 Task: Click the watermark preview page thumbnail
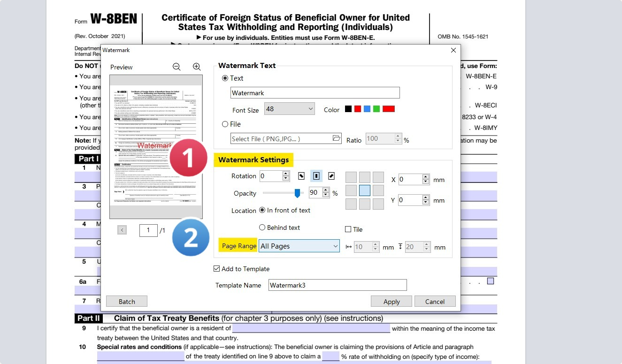(x=156, y=147)
